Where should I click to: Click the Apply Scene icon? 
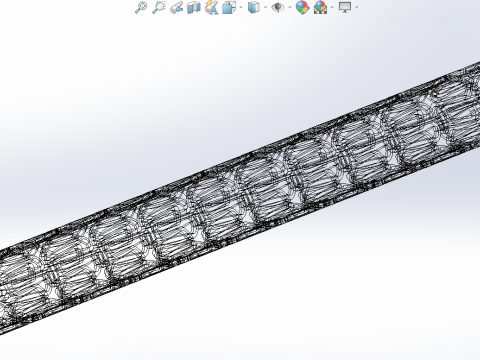click(320, 7)
